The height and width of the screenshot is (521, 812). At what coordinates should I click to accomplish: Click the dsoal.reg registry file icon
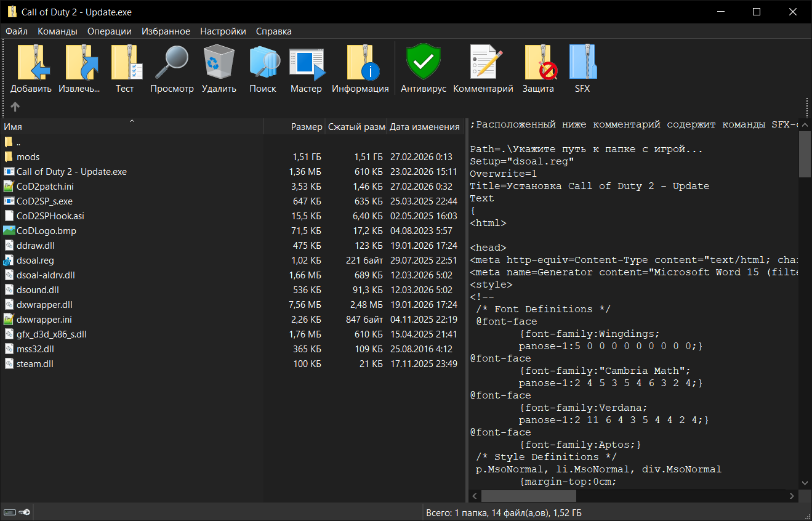point(9,260)
